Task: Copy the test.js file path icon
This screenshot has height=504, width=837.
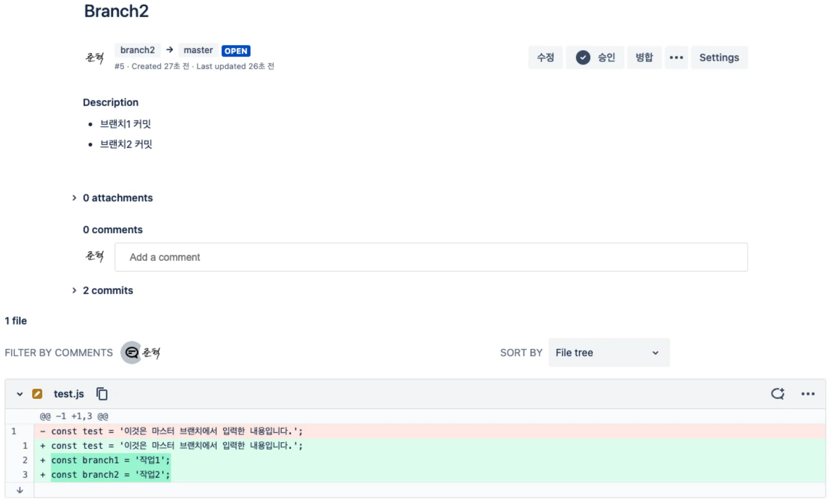Action: (102, 394)
